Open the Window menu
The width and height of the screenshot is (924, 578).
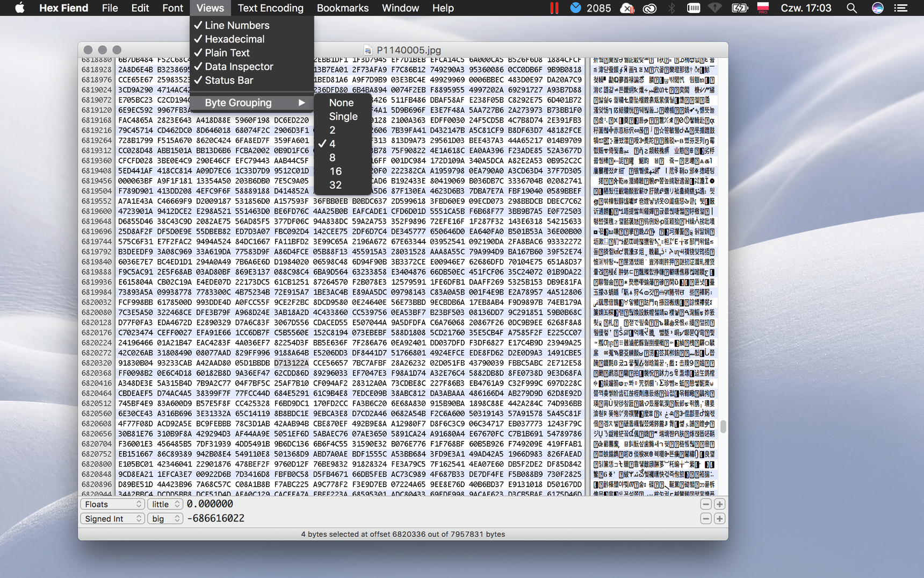coord(400,8)
